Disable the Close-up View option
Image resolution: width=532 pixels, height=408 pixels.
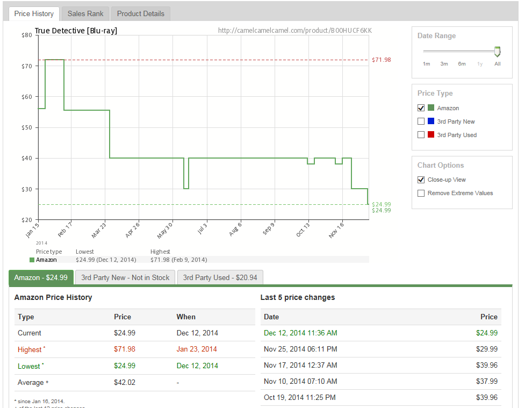coord(421,180)
